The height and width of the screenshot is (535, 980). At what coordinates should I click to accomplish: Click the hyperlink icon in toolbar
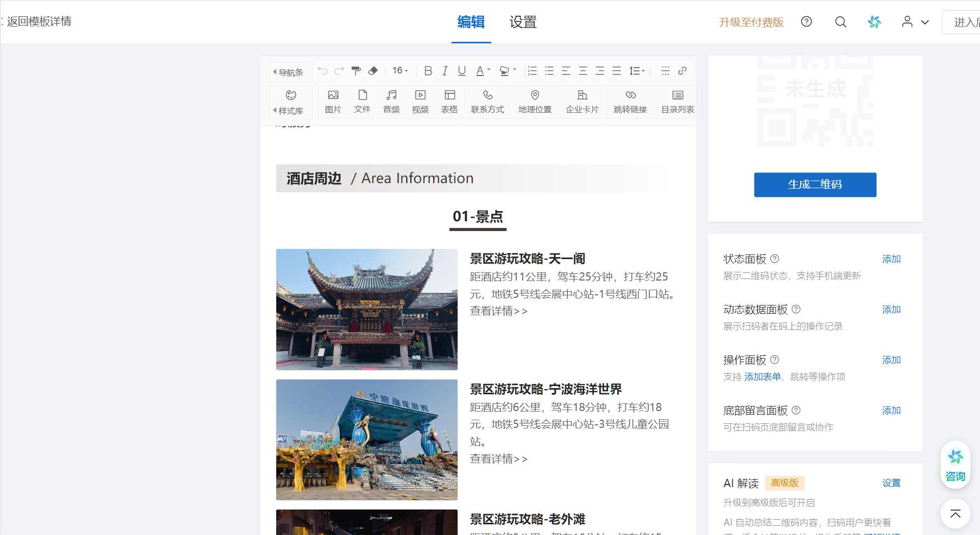pos(682,71)
